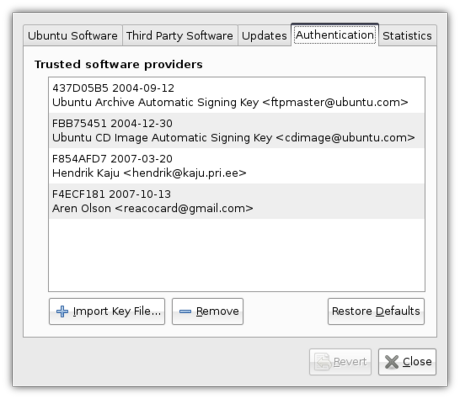460x399 pixels.
Task: Switch to the Ubuntu Software tab
Action: point(73,35)
